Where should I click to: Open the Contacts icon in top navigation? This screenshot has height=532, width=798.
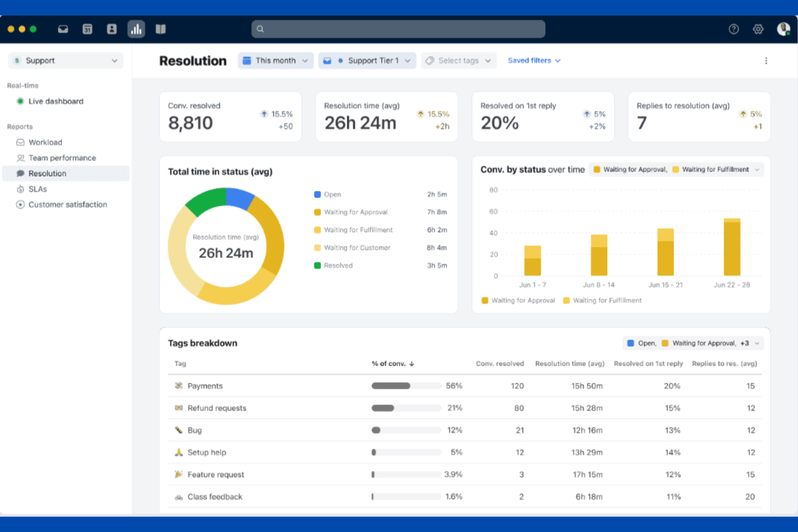pyautogui.click(x=112, y=29)
